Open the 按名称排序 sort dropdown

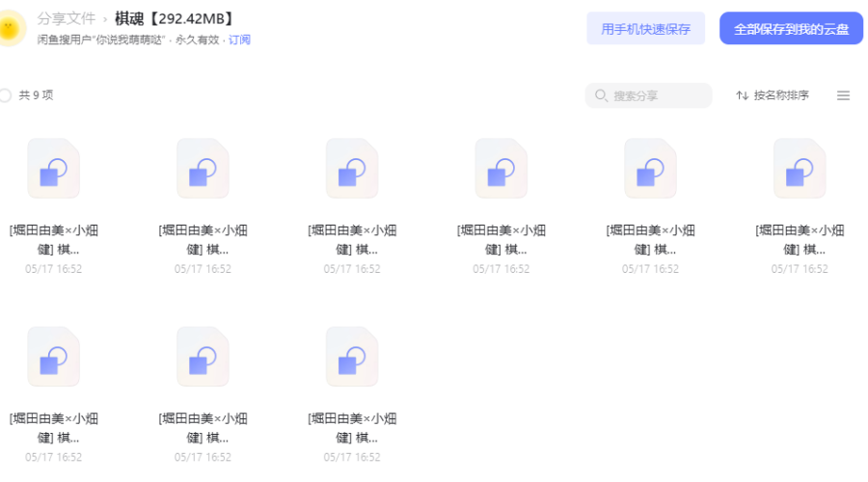pos(773,95)
